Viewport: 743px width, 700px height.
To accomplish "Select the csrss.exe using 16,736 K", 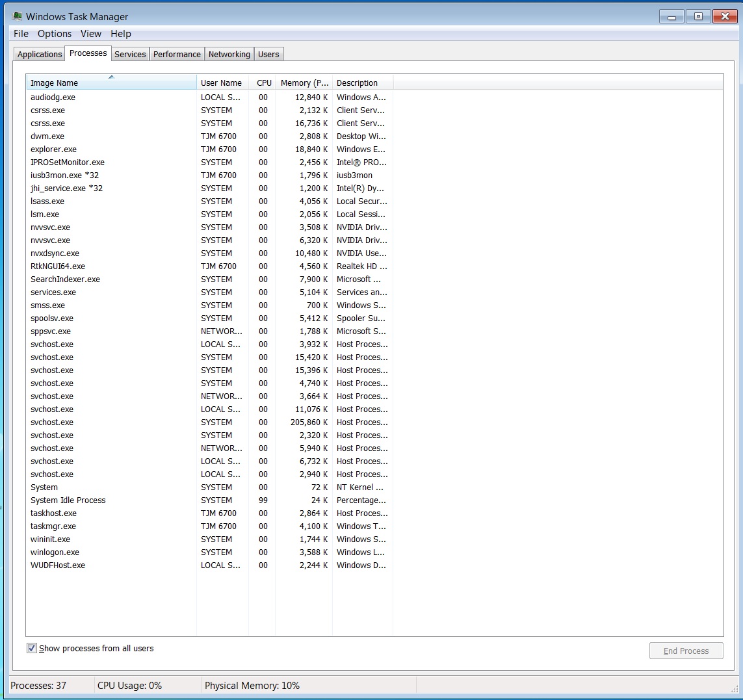I will (x=209, y=123).
